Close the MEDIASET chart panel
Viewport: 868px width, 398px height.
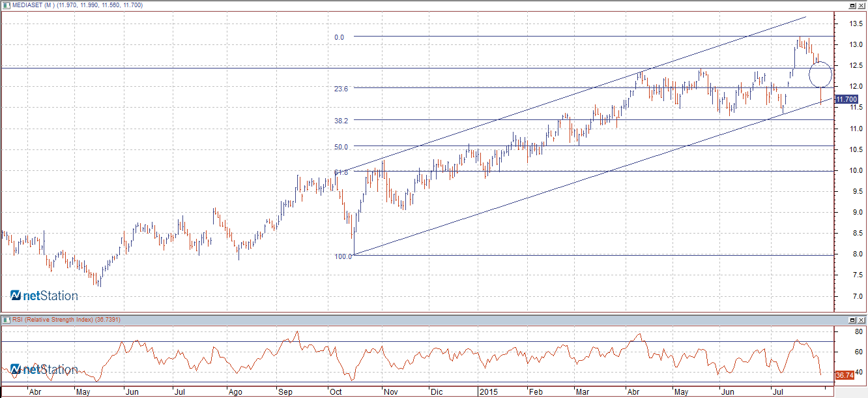[861, 5]
